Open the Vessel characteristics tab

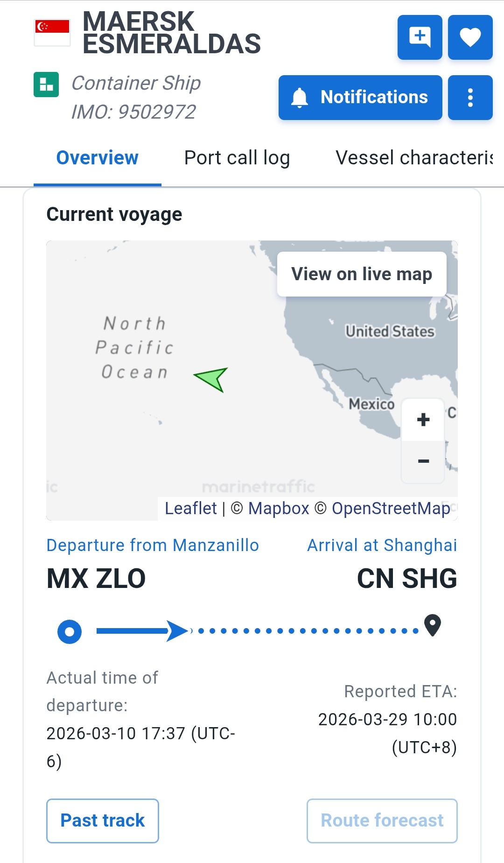tap(414, 158)
